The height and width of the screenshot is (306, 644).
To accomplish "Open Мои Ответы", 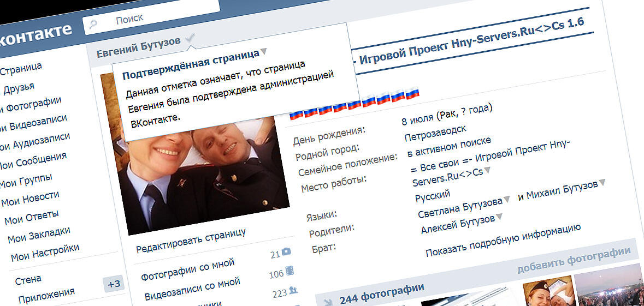I will (32, 218).
